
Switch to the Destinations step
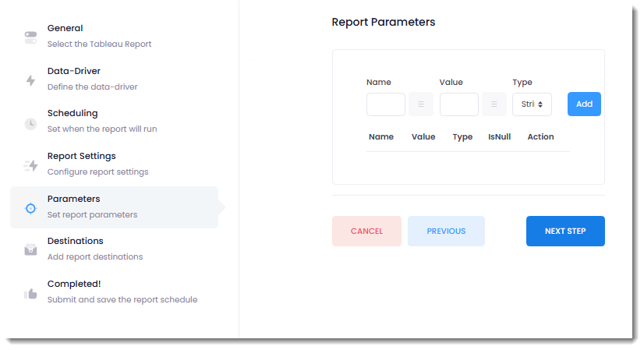coord(76,242)
